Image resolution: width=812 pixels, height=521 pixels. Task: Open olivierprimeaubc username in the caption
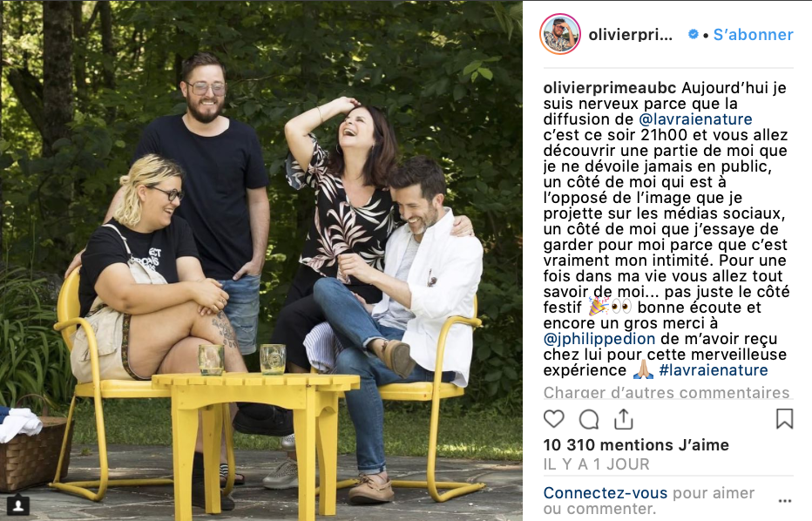(610, 87)
